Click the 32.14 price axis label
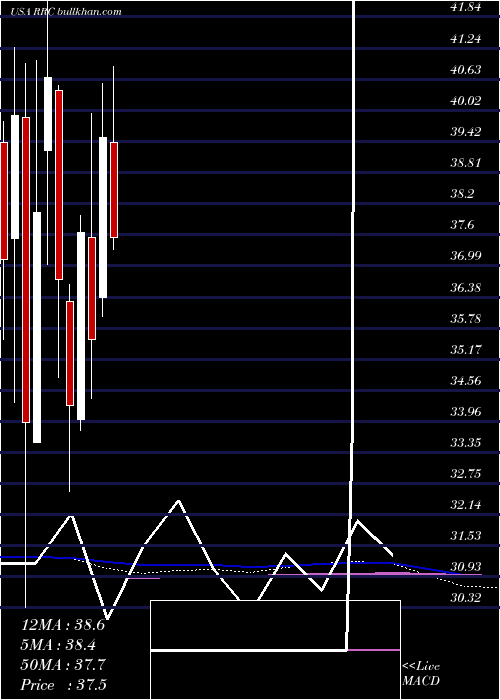The width and height of the screenshot is (500, 700). pos(466,504)
